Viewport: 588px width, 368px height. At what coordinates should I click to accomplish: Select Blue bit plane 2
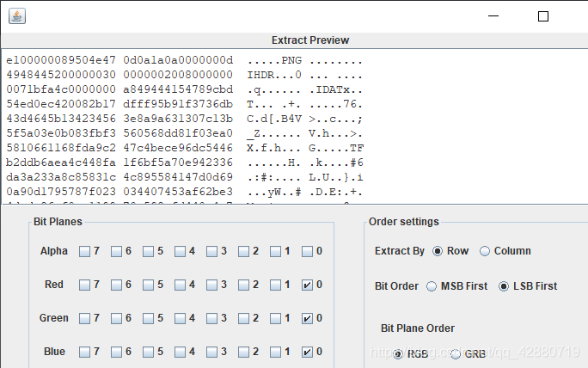[x=244, y=352]
